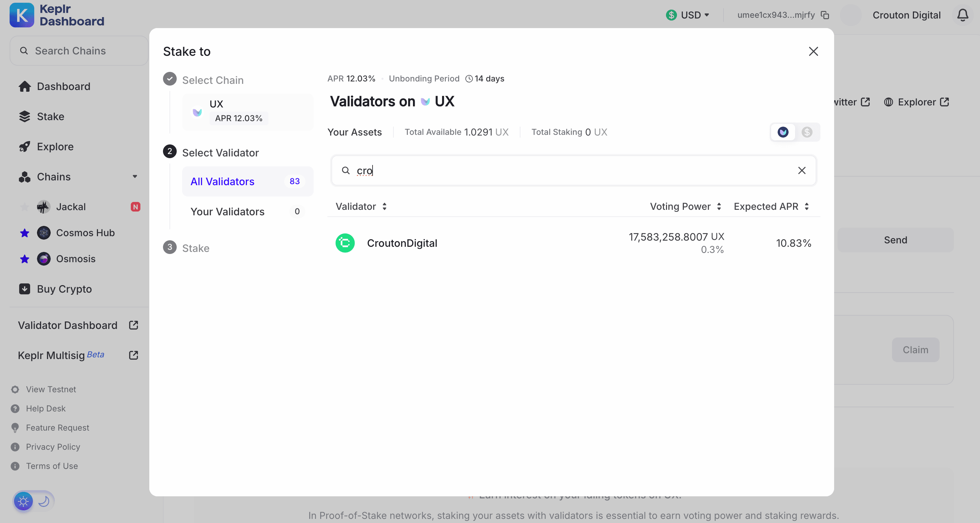Click the UX APR 12.03% chain card
980x523 pixels.
point(248,112)
